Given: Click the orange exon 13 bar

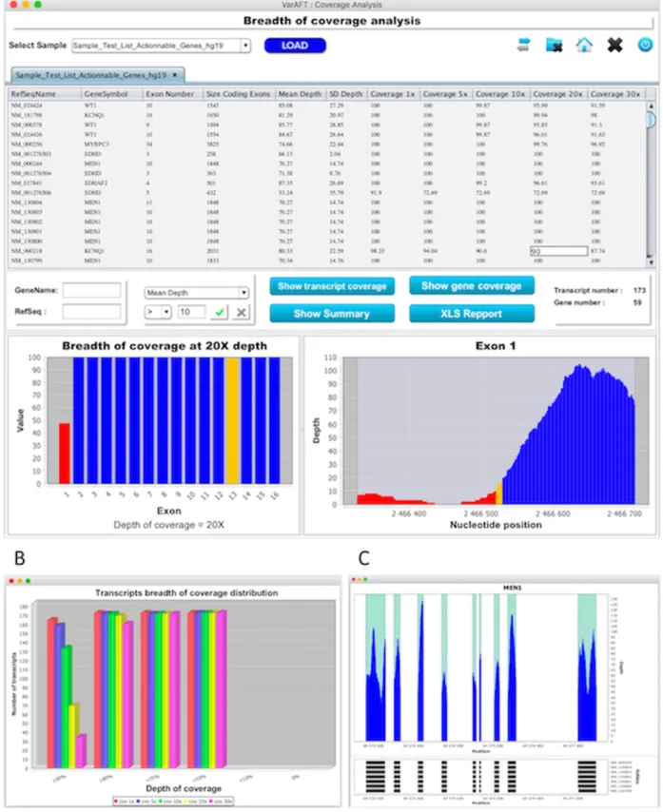Looking at the screenshot, I should click(232, 420).
